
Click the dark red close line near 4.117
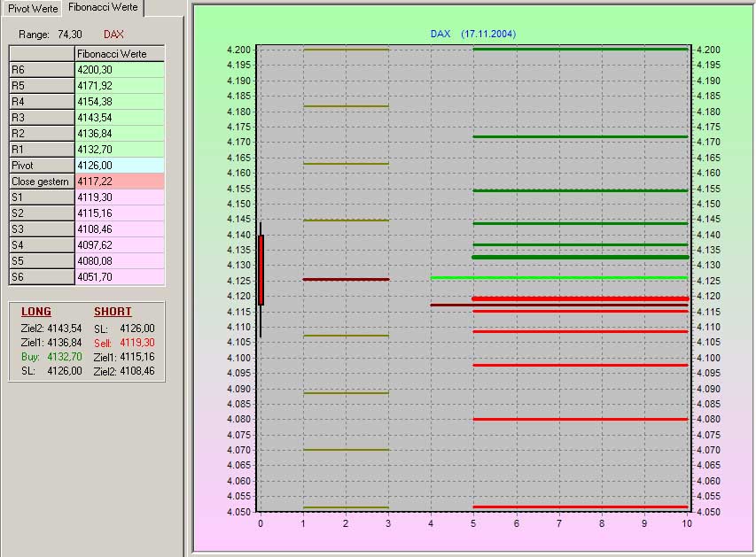[559, 305]
